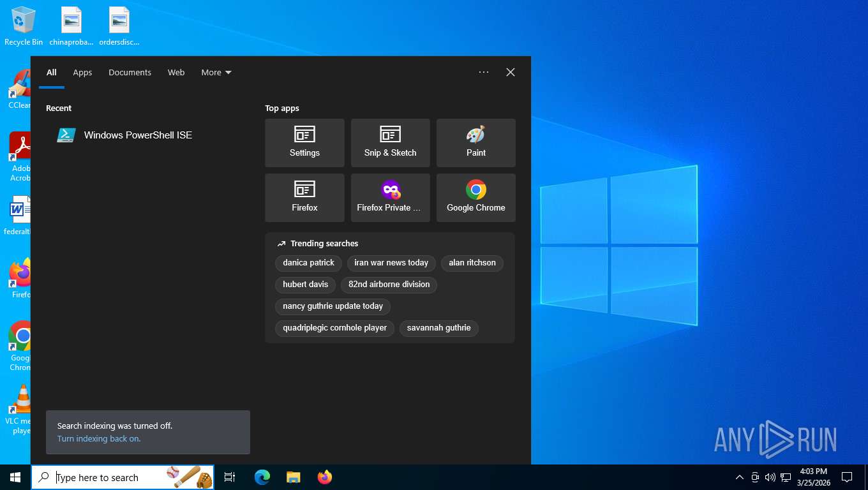
Task: Switch to the Web tab
Action: coord(176,72)
